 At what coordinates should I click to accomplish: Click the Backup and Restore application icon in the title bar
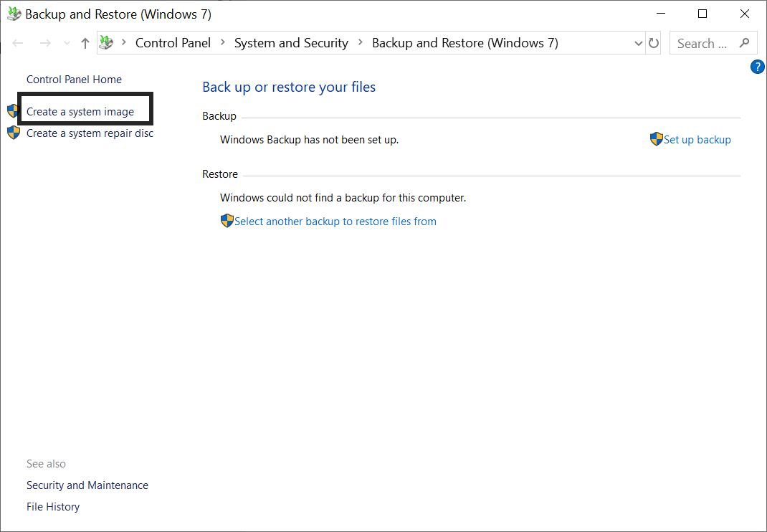12,14
